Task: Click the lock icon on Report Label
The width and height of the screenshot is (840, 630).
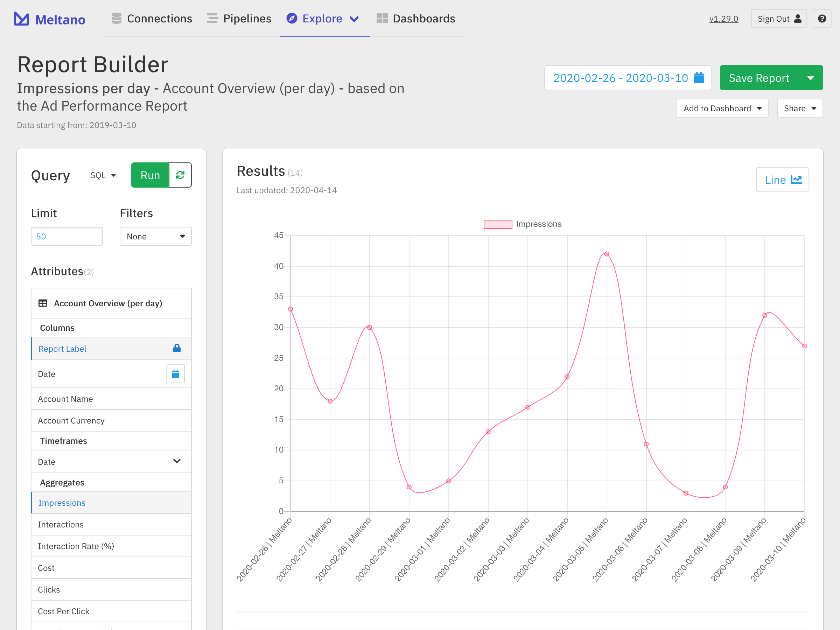Action: (x=177, y=348)
